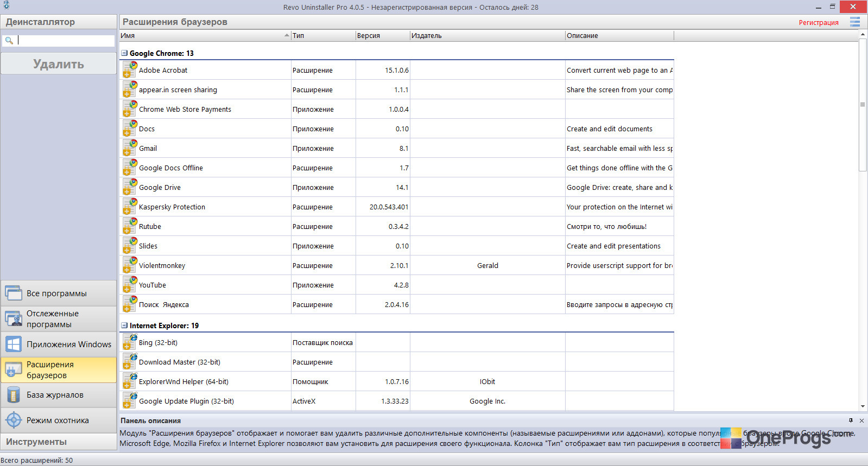
Task: Click the Violentmonkey extension icon
Action: pyautogui.click(x=129, y=265)
